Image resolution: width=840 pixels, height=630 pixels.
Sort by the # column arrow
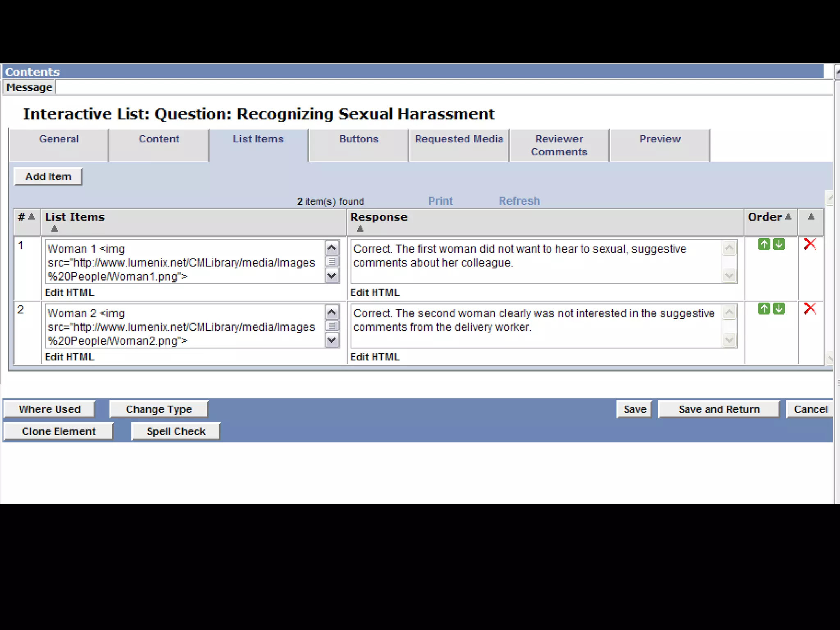tap(32, 217)
